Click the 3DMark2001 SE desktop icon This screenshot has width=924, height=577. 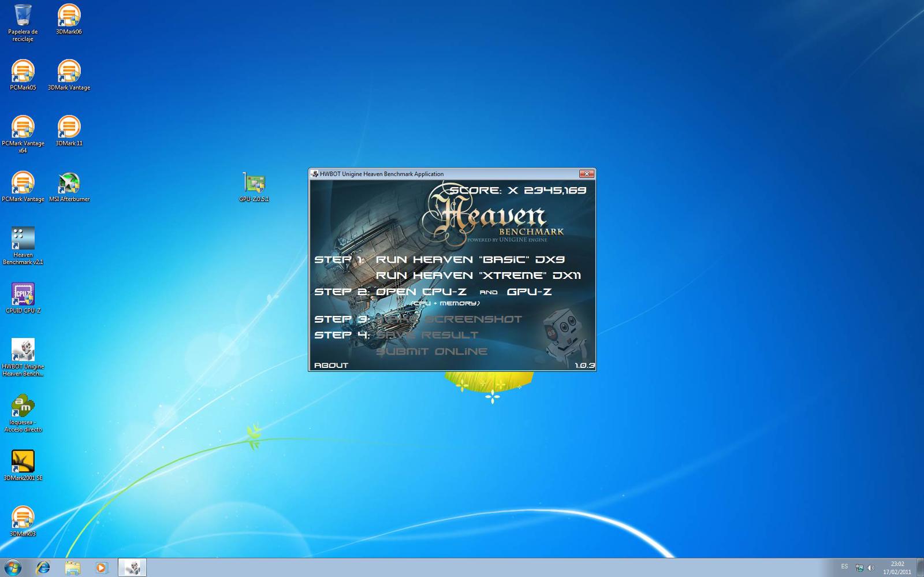23,466
